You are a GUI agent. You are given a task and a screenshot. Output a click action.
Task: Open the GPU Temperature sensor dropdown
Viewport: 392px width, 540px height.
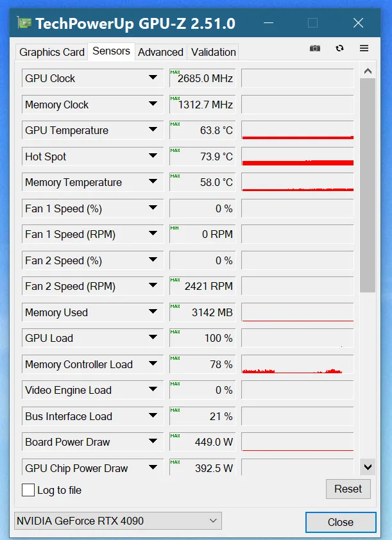(153, 130)
